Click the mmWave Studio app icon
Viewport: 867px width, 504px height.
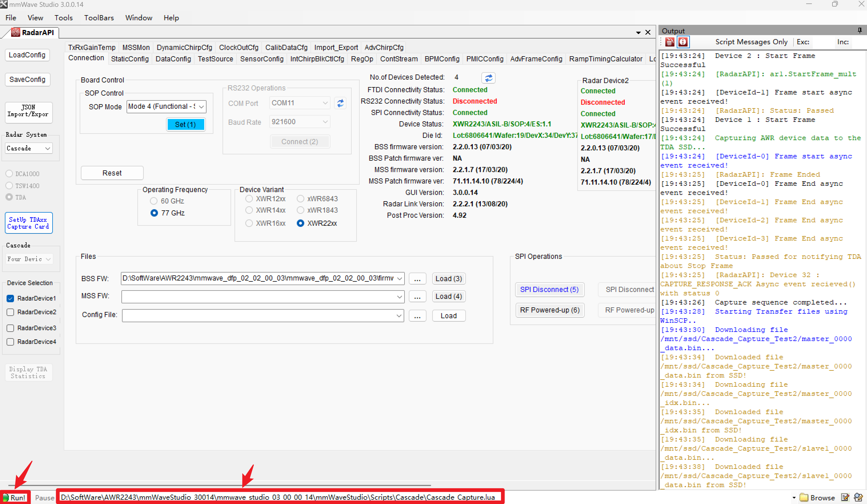(4, 5)
